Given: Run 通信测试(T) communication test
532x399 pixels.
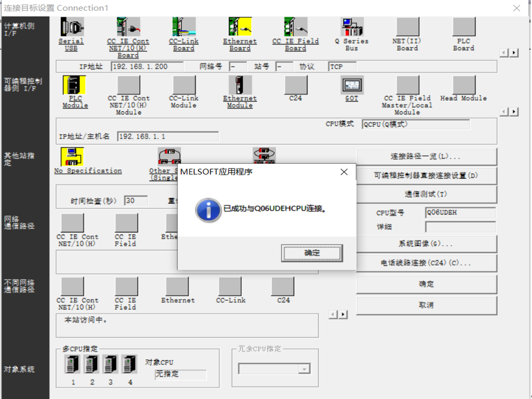Looking at the screenshot, I should click(x=427, y=194).
